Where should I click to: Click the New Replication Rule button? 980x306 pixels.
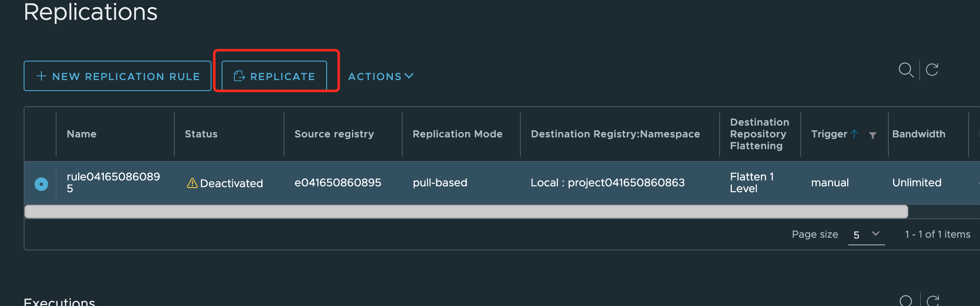tap(117, 76)
